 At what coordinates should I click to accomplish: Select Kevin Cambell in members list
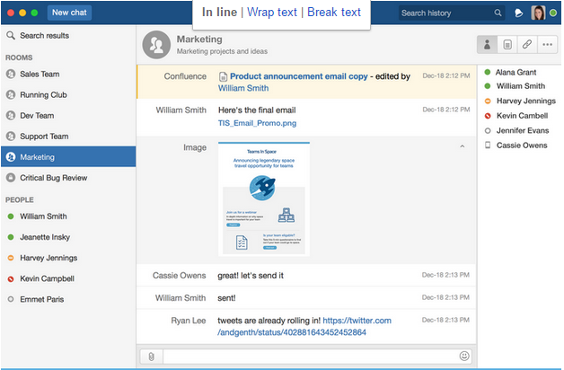point(522,116)
